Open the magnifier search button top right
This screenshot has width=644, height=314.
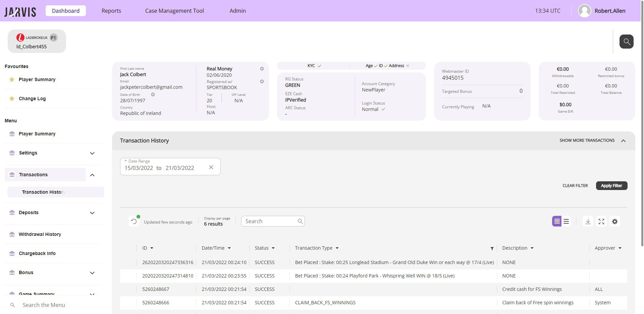pos(626,42)
